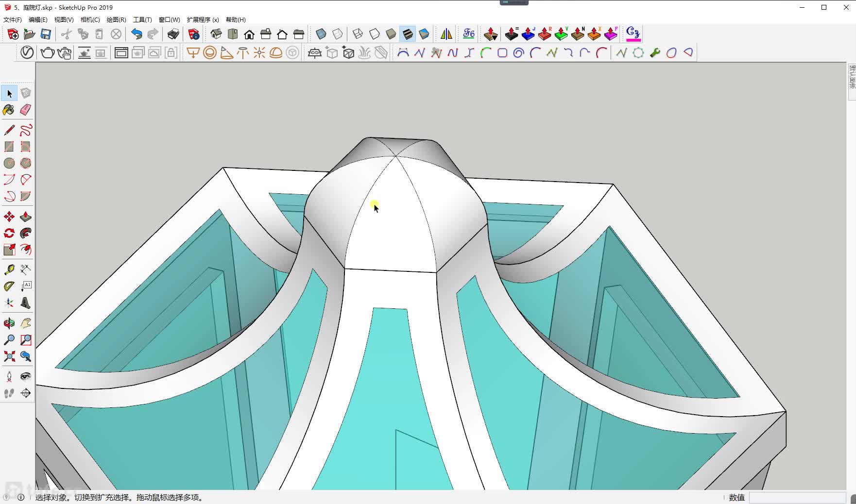This screenshot has height=504, width=856.
Task: Select the arrow Select tool
Action: pos(9,94)
